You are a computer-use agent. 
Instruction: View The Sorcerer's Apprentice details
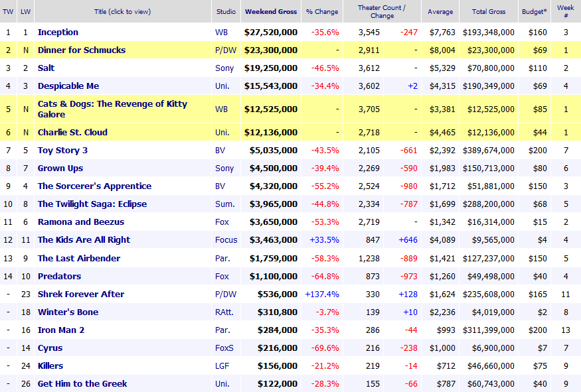tap(94, 186)
